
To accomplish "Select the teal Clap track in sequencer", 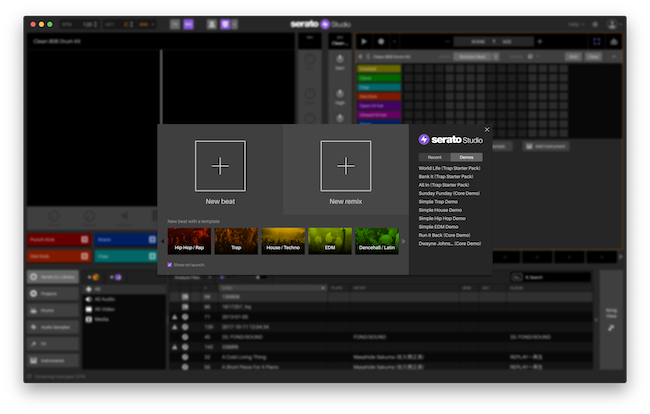I will point(379,87).
